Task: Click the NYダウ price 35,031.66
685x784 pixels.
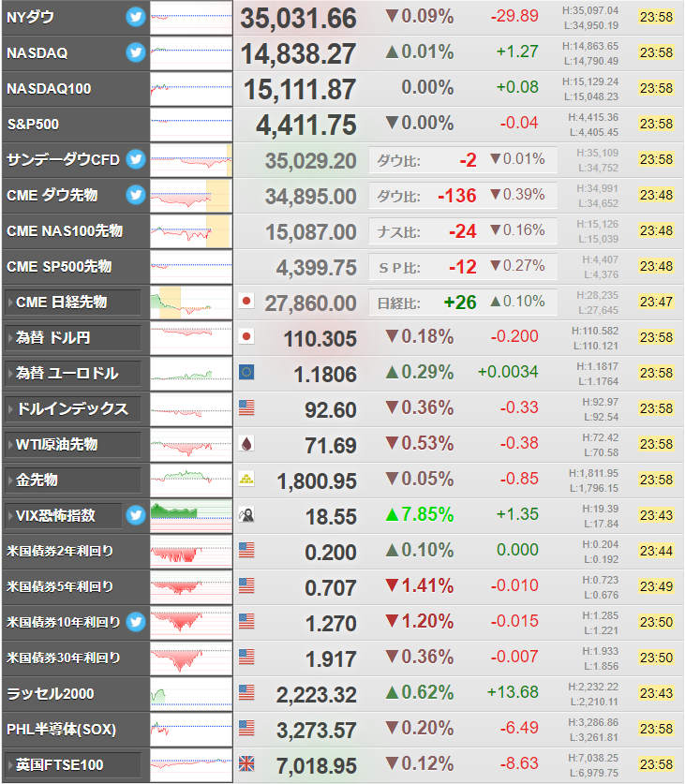Action: pos(299,19)
